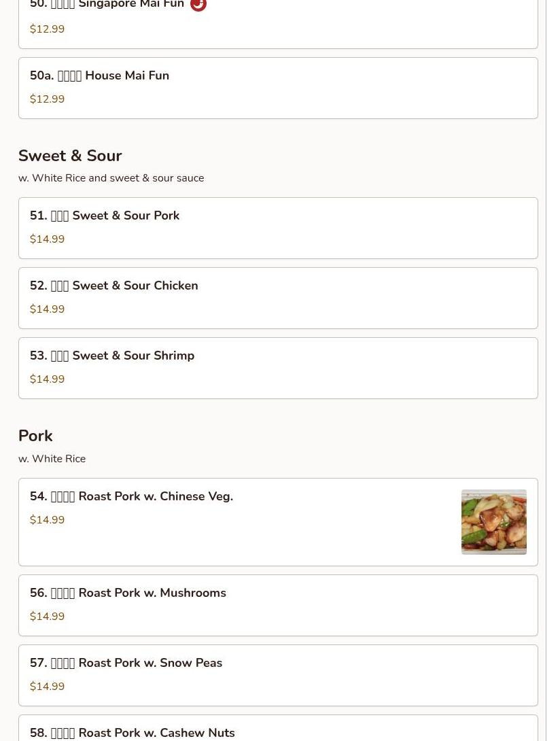Open 54. Roast Pork w. Chinese Veg.
Image resolution: width=560 pixels, height=741 pixels.
[x=278, y=521]
